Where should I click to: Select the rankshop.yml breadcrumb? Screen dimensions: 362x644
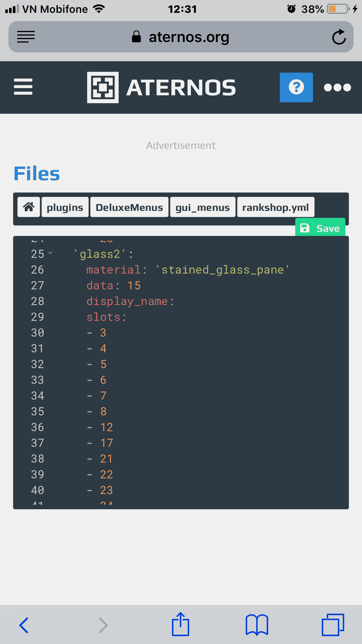275,207
